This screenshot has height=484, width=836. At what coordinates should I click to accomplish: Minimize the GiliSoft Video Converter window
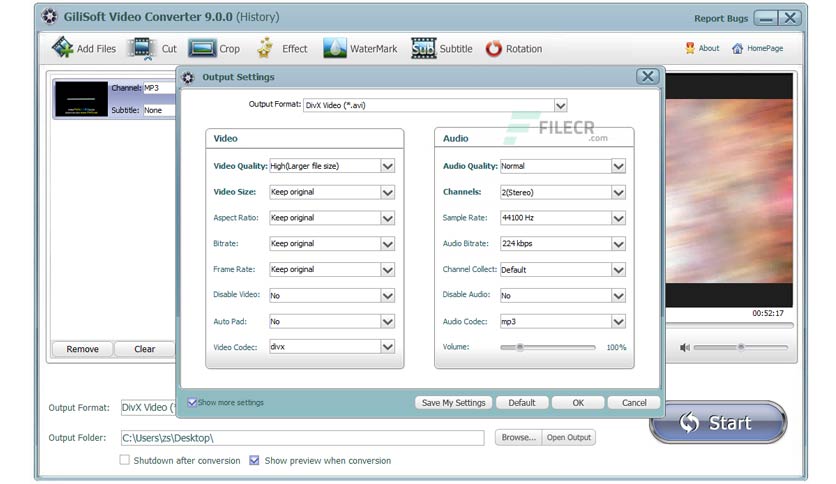point(766,18)
